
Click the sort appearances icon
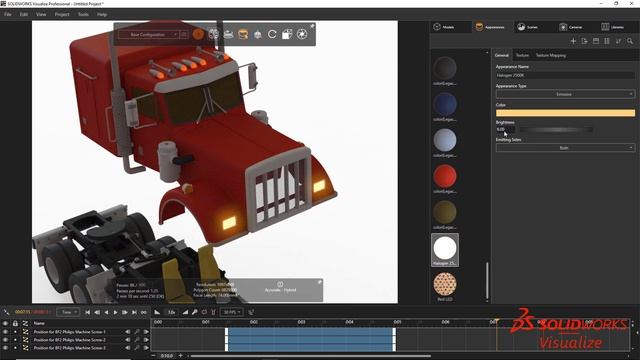click(618, 41)
